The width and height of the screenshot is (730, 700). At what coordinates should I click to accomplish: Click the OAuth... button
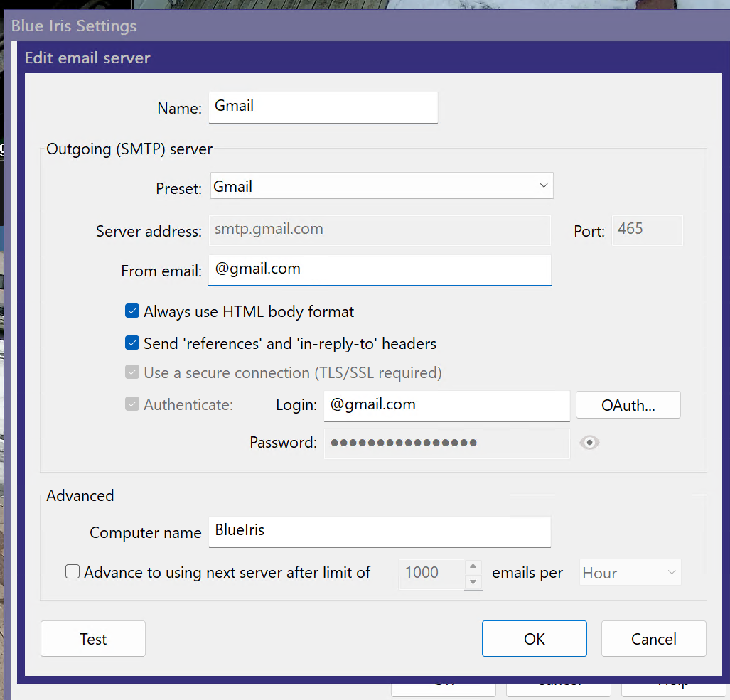(x=628, y=405)
